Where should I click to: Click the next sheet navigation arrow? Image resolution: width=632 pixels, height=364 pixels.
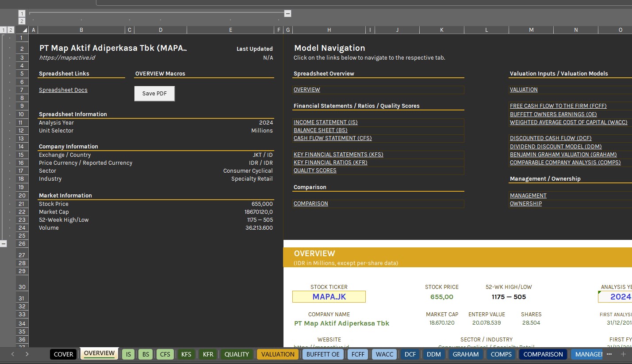tap(27, 354)
